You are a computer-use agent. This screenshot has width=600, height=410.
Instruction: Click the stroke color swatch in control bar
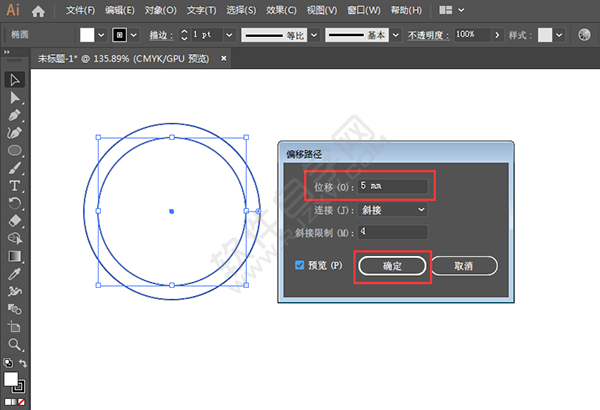click(x=119, y=35)
